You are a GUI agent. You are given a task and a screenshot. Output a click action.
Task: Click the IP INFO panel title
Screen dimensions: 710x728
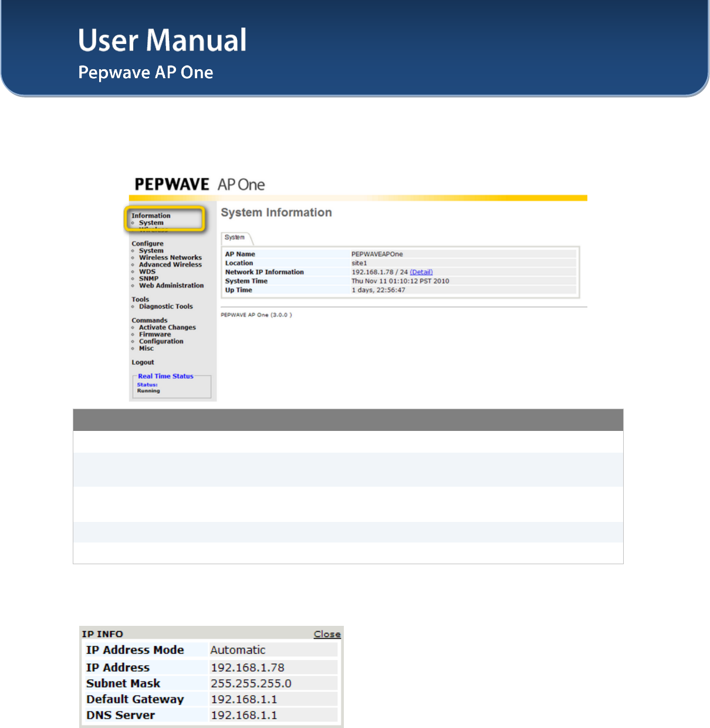click(x=103, y=634)
